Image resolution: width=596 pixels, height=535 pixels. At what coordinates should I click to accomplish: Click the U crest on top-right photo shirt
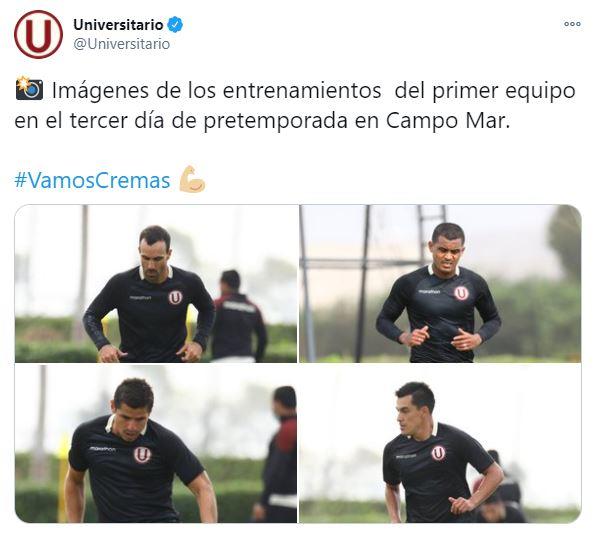(461, 293)
